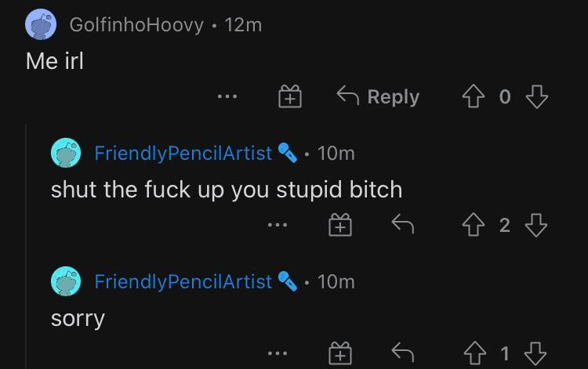Screen dimensions: 588x369
Task: Give an award to GolfinhoHoovy's comment
Action: pos(290,98)
